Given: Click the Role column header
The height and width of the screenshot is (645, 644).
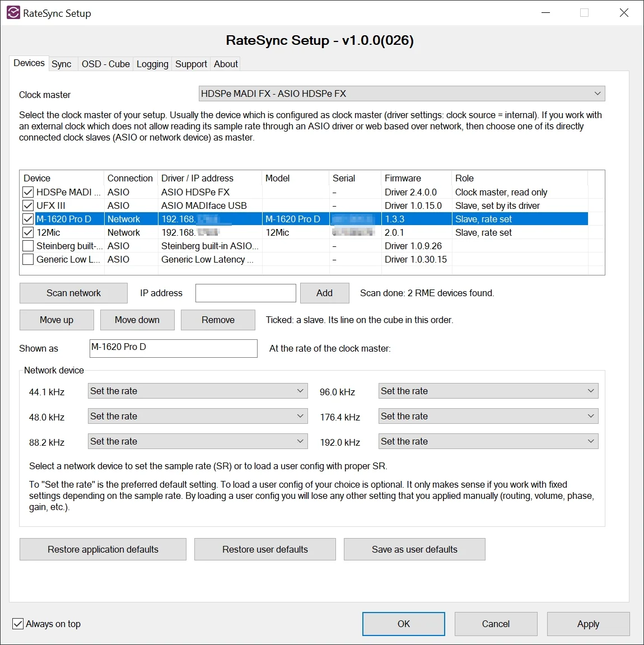Looking at the screenshot, I should point(520,178).
